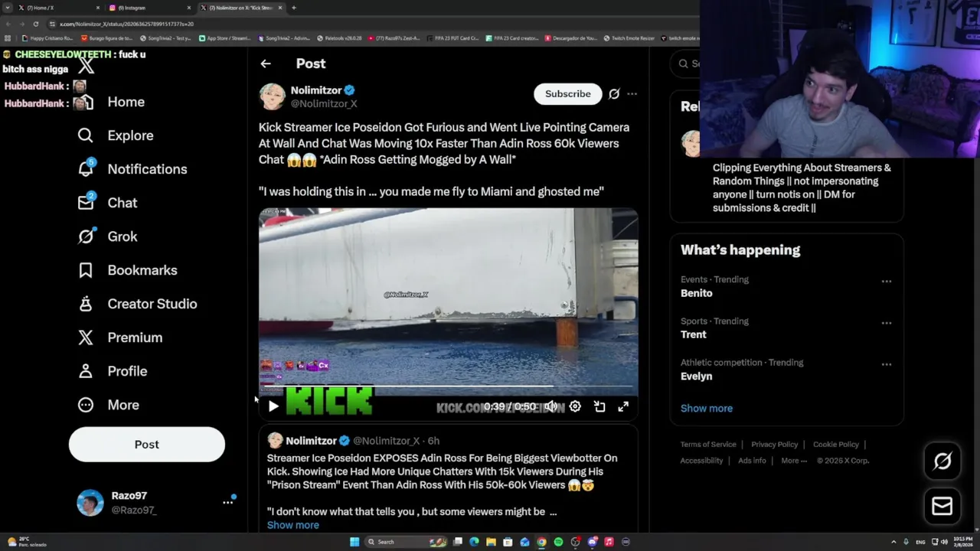Open the @Nolimitzor_X handle on main post
The image size is (980, 551).
[x=324, y=103]
